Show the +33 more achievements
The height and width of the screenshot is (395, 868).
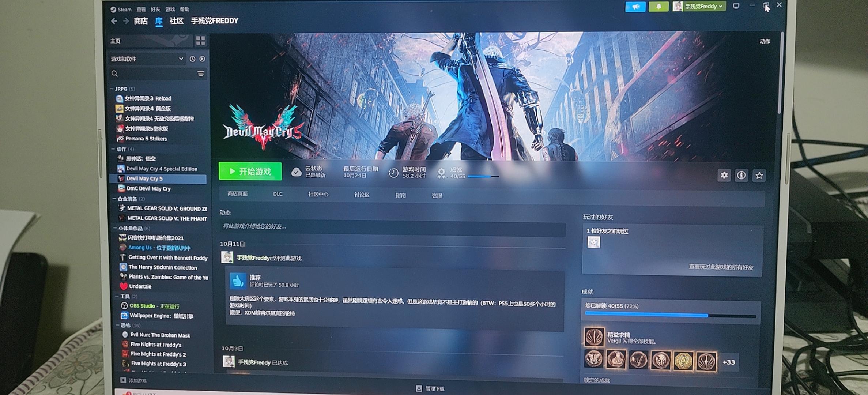tap(729, 362)
